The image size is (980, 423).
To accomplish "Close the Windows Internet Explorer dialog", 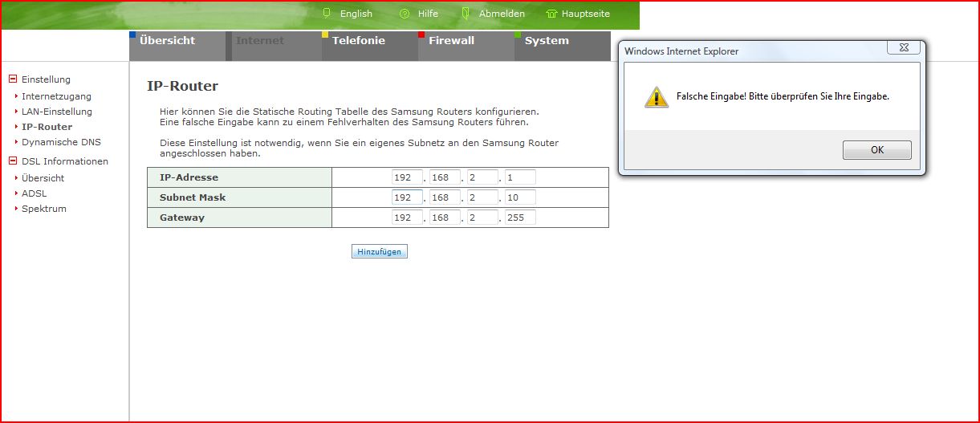I will pos(903,48).
